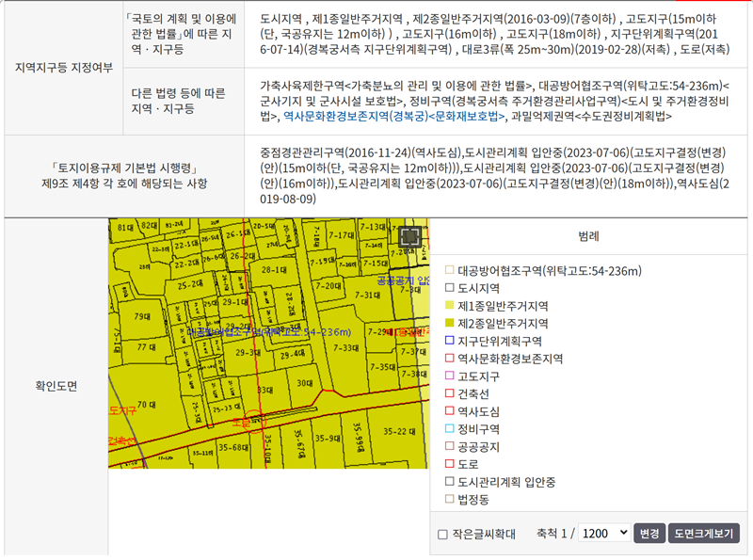Click the 역사도심 legend swatch
The height and width of the screenshot is (560, 753).
[450, 410]
